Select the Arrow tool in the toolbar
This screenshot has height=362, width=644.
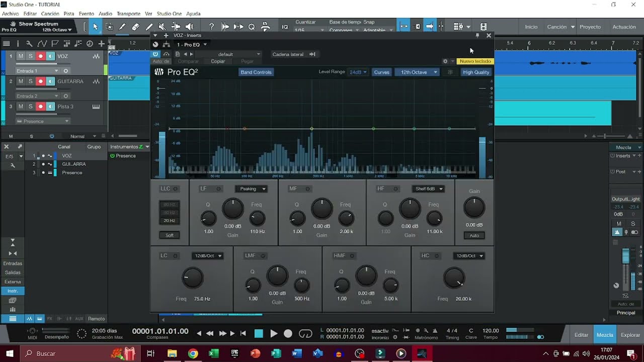(95, 27)
